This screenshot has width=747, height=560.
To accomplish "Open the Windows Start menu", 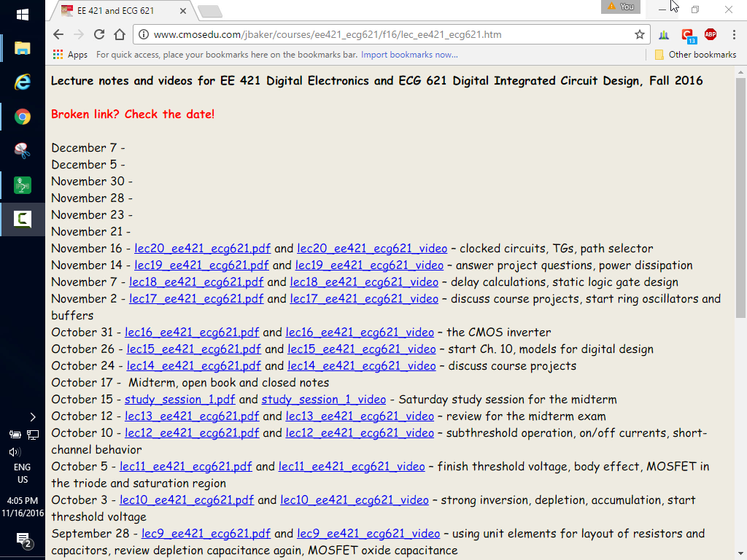I will point(23,14).
